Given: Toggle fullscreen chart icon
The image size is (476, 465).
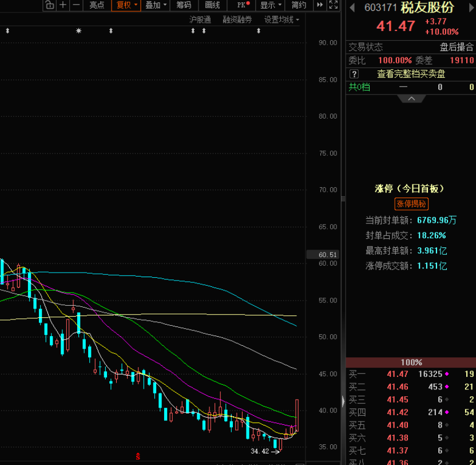Looking at the screenshot, I should coord(334,5).
